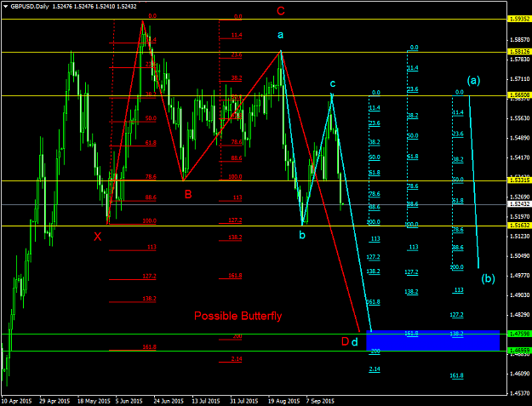Screen dimensions: 532x406
Task: Select the cyan '(b)' projection label
Action: (489, 278)
